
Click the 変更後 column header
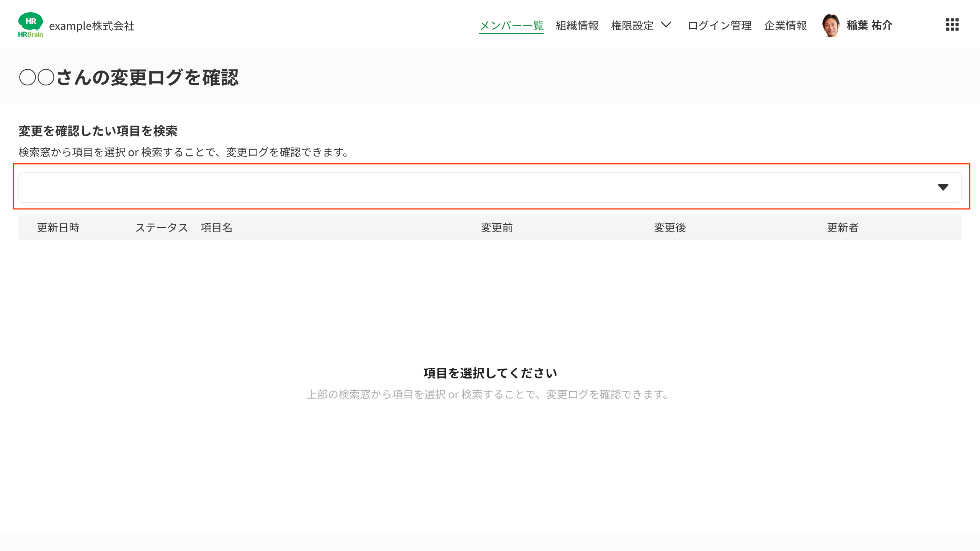point(670,228)
